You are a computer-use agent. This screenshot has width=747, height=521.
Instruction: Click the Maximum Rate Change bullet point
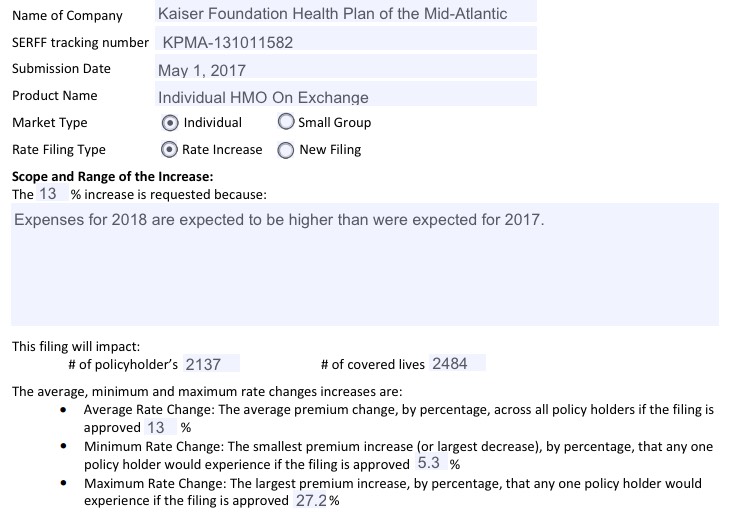(x=65, y=484)
